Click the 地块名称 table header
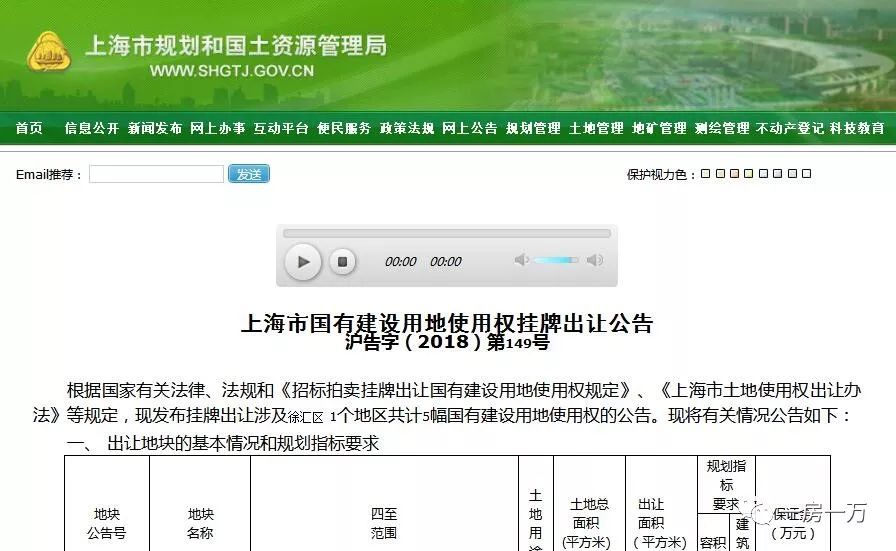Image resolution: width=896 pixels, height=551 pixels. (x=200, y=524)
